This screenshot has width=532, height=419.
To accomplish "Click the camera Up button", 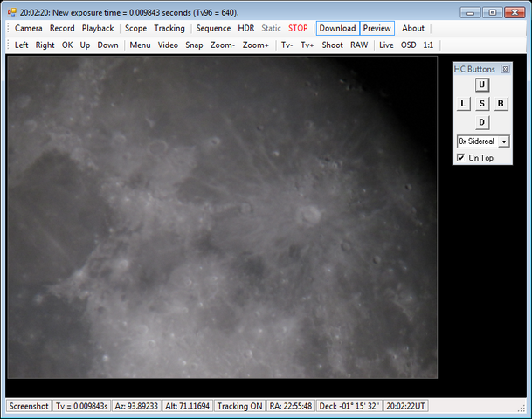I will click(x=85, y=45).
